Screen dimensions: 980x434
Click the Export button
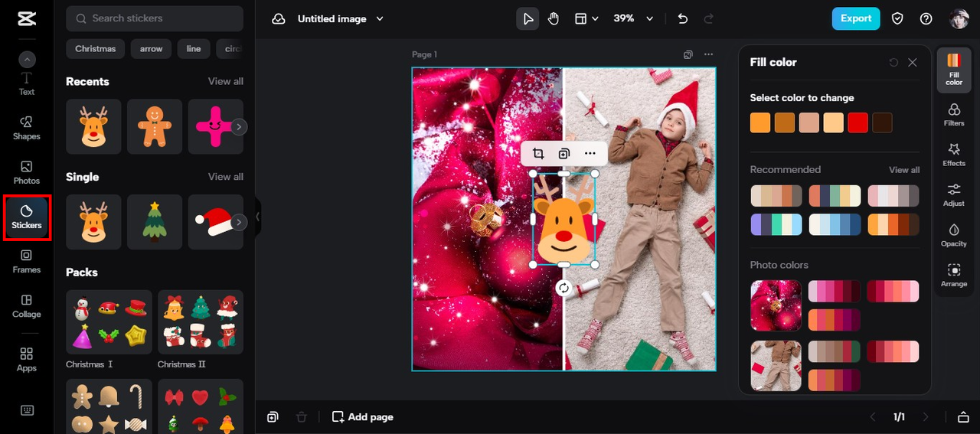(x=855, y=18)
